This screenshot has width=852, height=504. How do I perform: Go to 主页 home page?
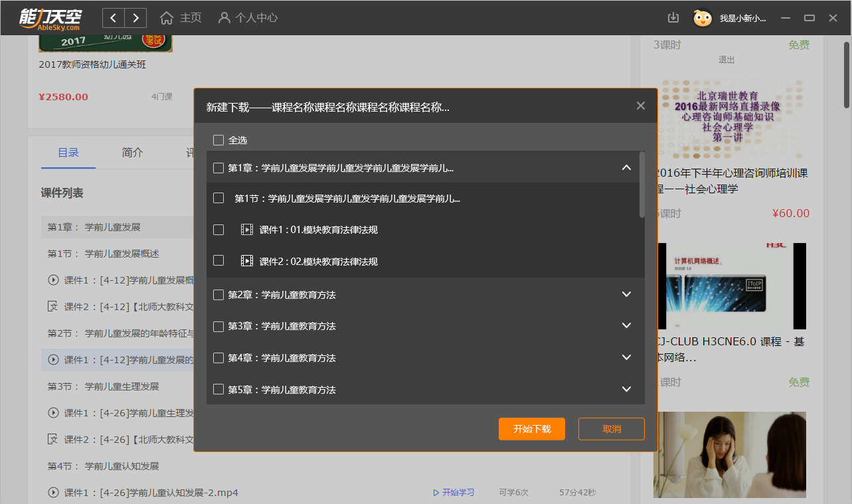[x=181, y=18]
